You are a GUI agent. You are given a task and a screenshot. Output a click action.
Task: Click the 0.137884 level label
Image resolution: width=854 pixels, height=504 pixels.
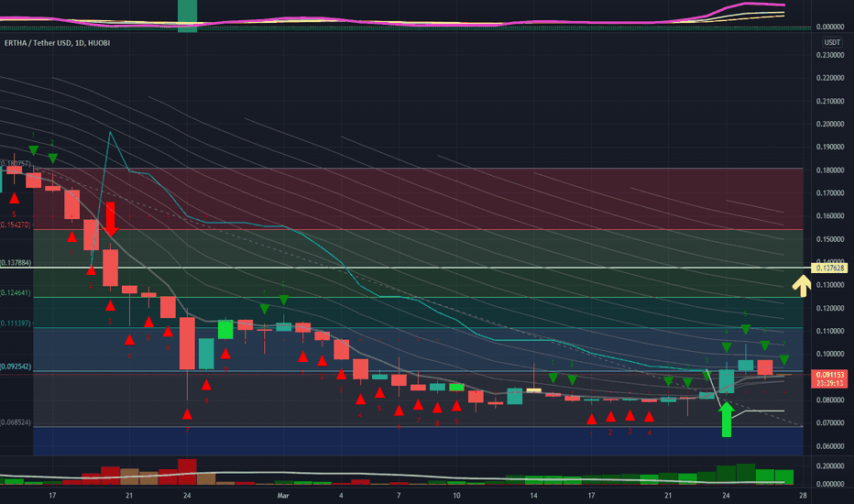point(16,263)
